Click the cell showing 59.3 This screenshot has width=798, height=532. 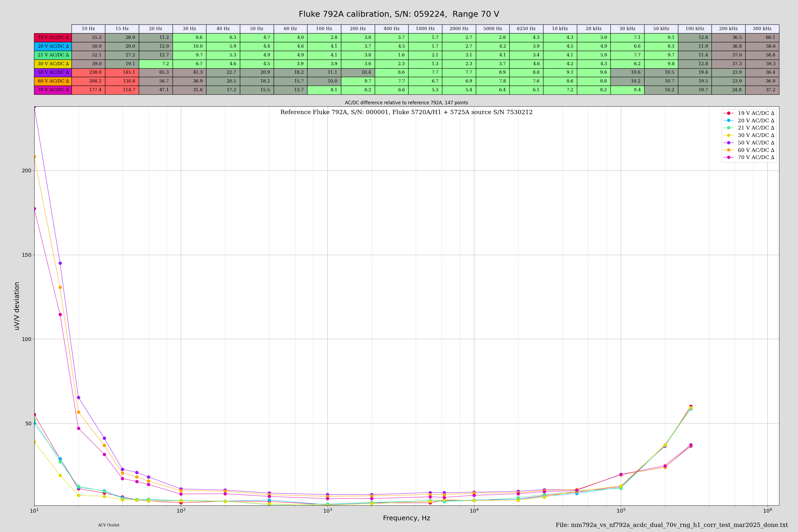pos(762,64)
